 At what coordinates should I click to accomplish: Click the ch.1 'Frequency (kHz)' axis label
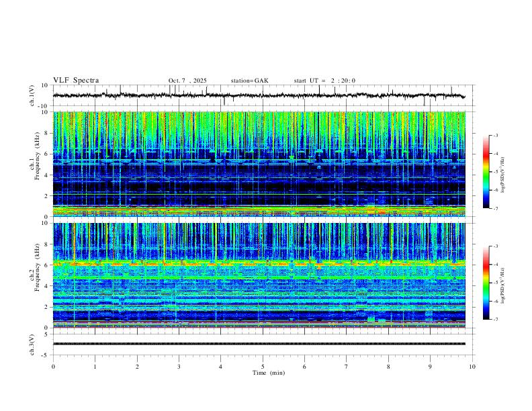click(38, 156)
